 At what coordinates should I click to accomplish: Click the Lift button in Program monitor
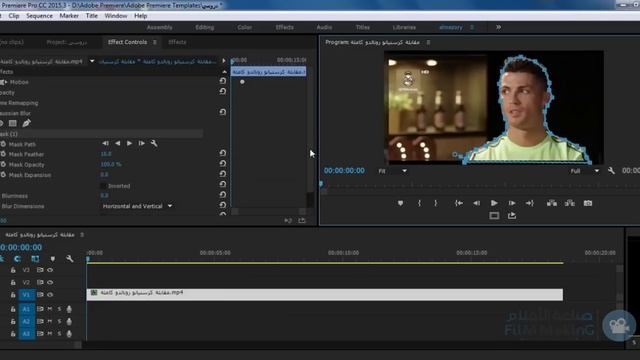point(552,203)
